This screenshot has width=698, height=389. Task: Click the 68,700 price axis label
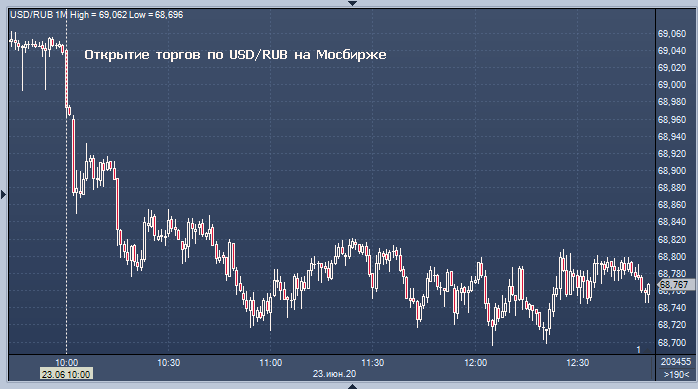pos(672,343)
